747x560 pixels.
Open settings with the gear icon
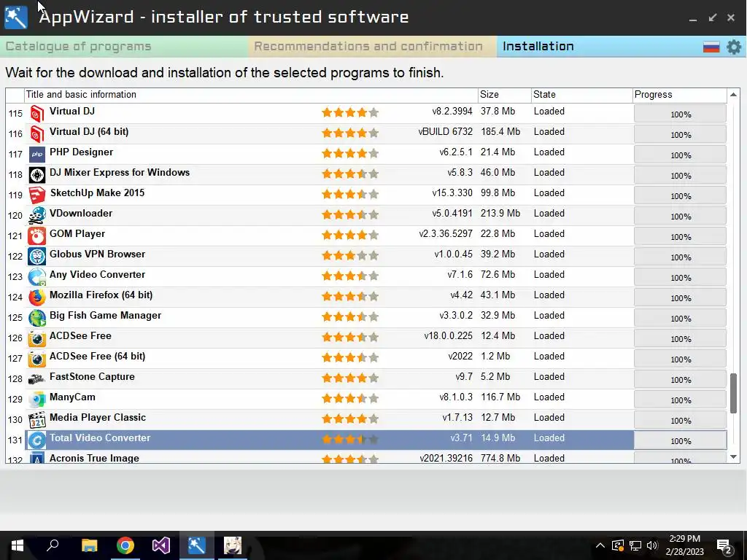click(x=734, y=47)
